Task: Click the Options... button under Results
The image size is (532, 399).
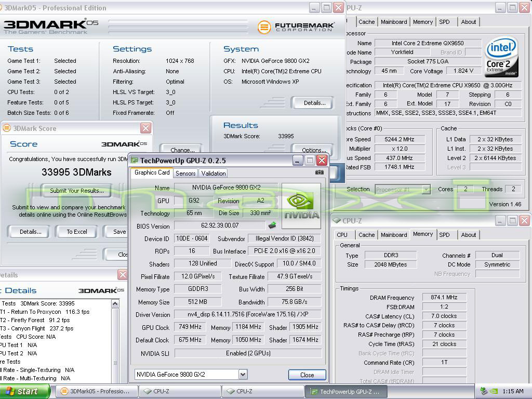Action: pos(312,149)
